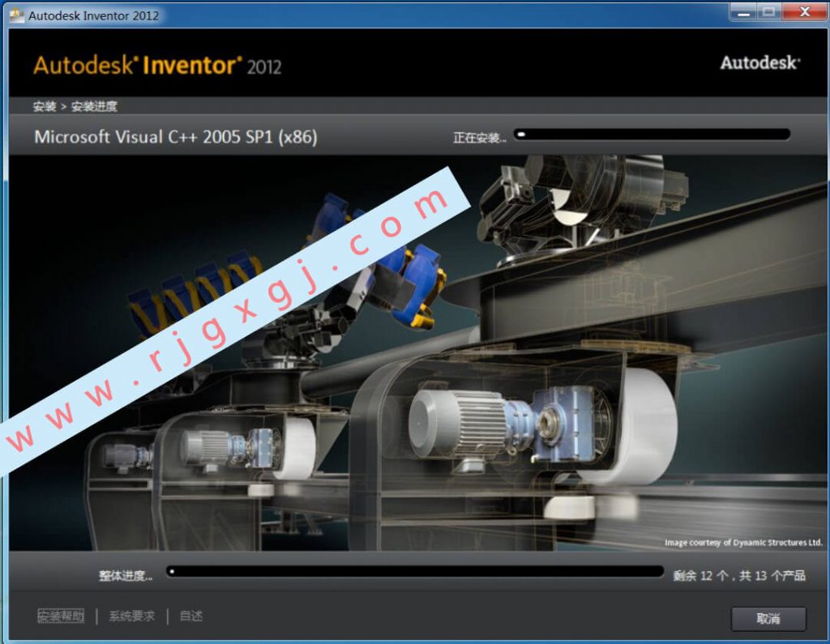
Task: Minimize the Autodesk Inventor 2012 installer window
Action: click(x=743, y=12)
